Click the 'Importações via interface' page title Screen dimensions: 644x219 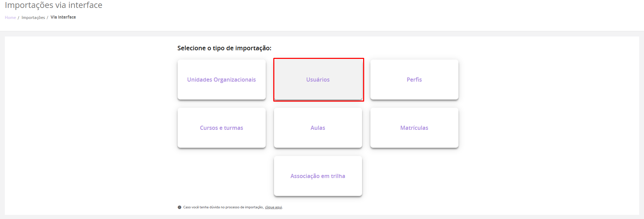coord(53,5)
